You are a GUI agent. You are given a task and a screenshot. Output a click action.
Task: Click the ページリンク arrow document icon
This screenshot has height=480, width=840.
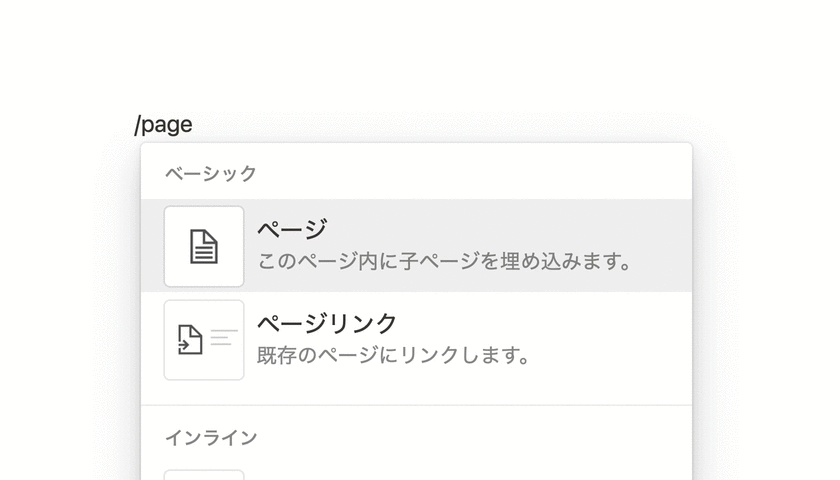click(x=191, y=340)
